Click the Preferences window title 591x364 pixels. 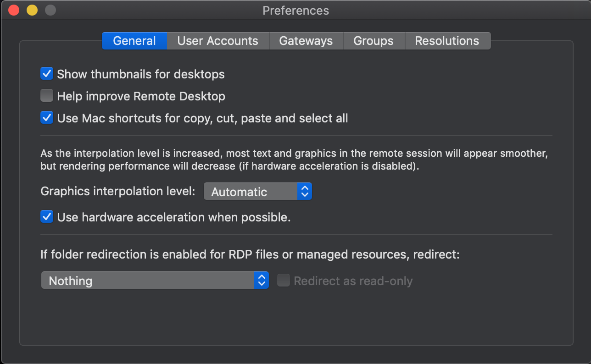coord(295,10)
